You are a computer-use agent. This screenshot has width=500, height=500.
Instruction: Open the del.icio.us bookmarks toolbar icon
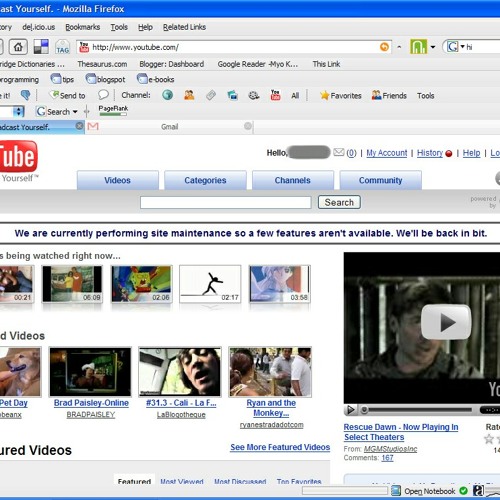pyautogui.click(x=41, y=47)
